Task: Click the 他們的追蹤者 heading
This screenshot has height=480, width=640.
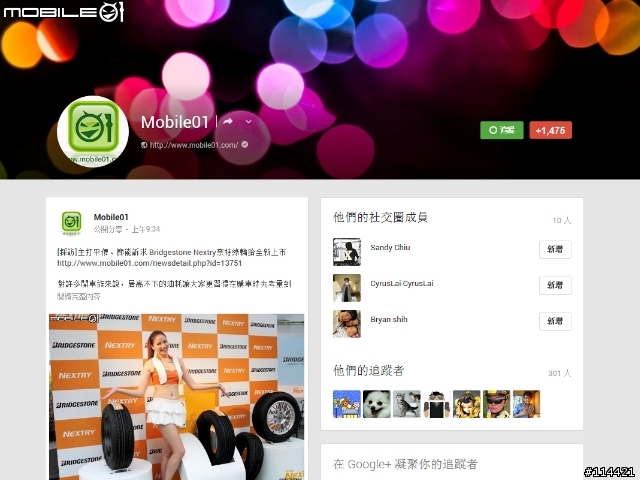Action: click(x=369, y=371)
